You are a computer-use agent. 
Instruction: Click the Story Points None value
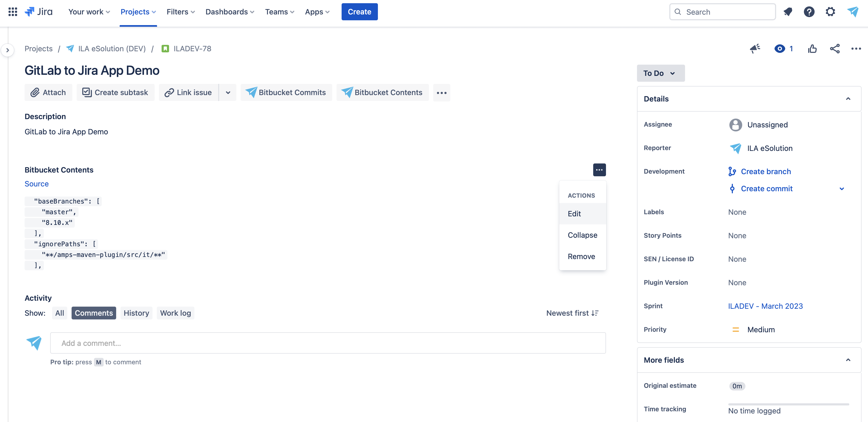tap(737, 236)
